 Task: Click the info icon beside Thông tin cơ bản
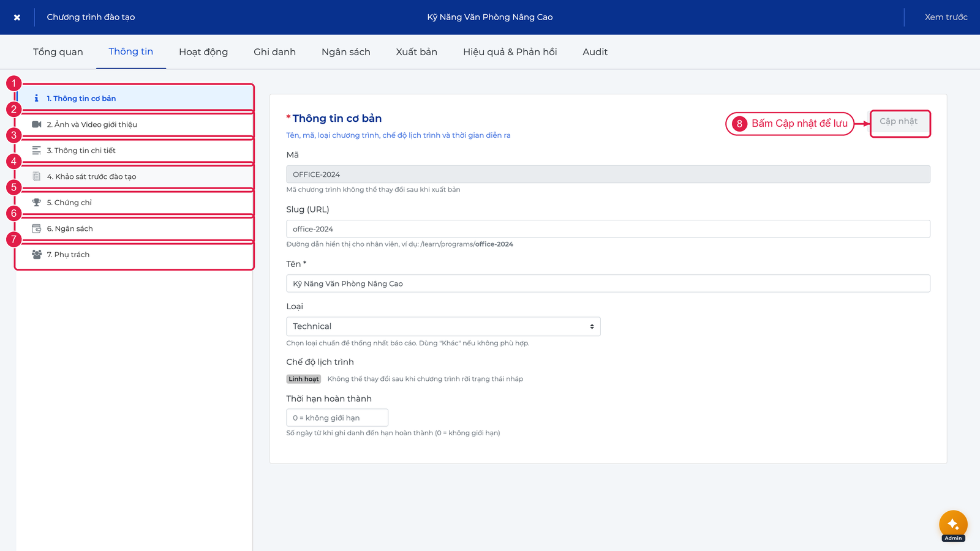(x=36, y=98)
